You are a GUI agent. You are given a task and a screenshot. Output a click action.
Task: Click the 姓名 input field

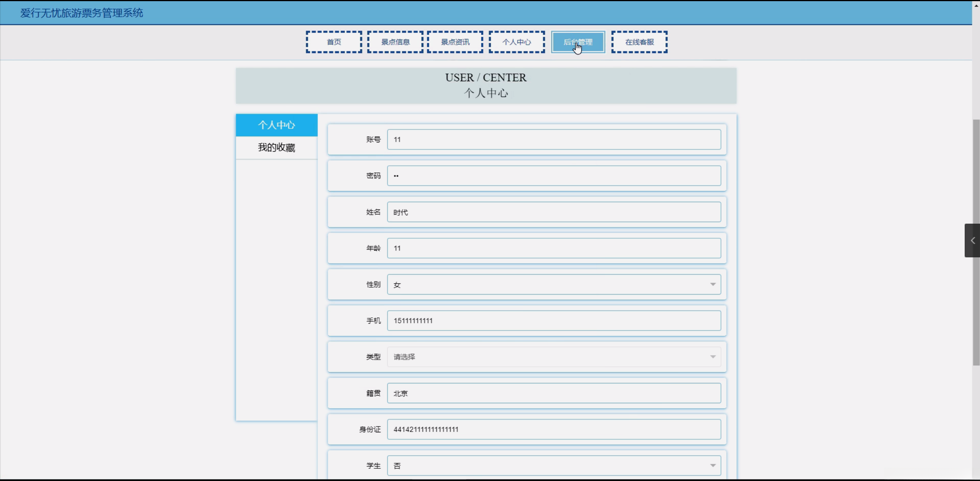click(554, 212)
